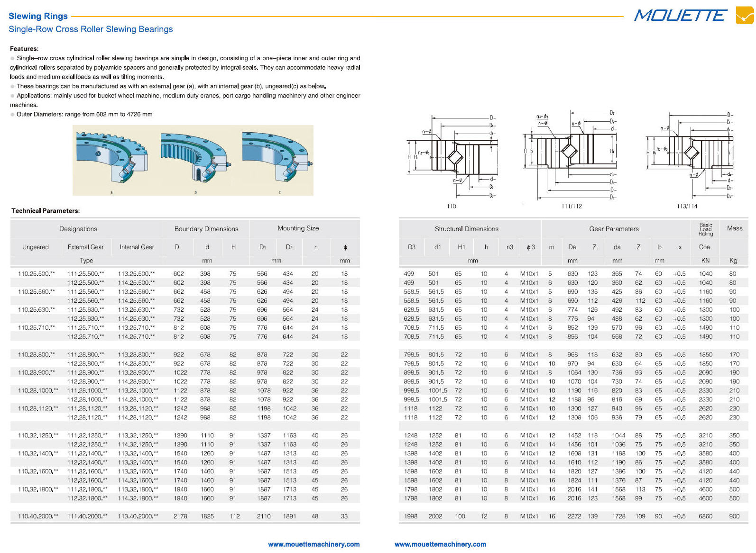The image size is (756, 553).
Task: Click the 'KN' unit label
Action: [x=706, y=261]
